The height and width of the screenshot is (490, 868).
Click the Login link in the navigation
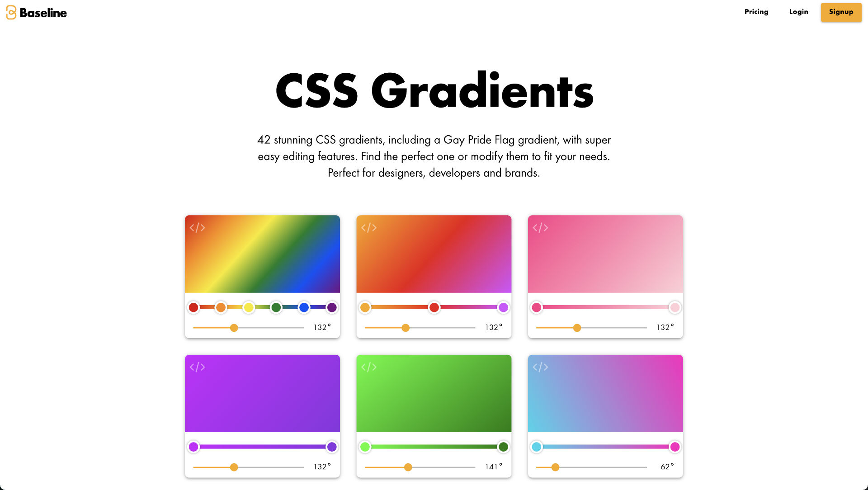[x=798, y=12]
